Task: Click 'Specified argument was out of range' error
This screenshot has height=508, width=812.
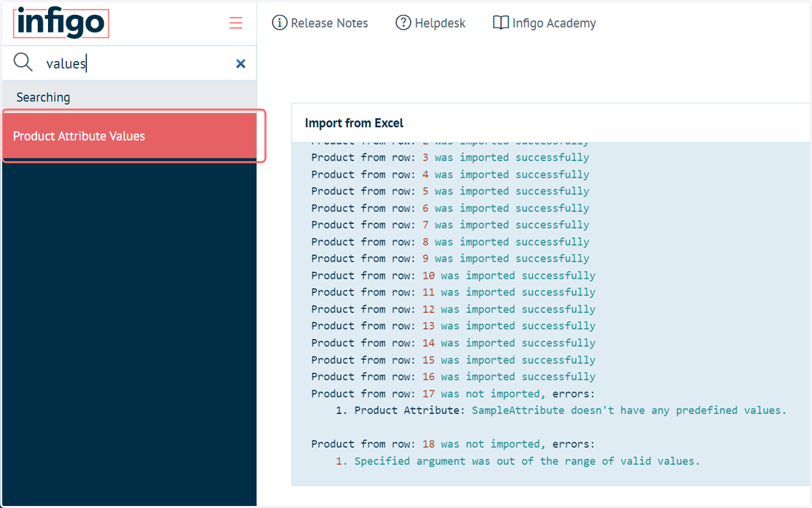Action: point(518,461)
